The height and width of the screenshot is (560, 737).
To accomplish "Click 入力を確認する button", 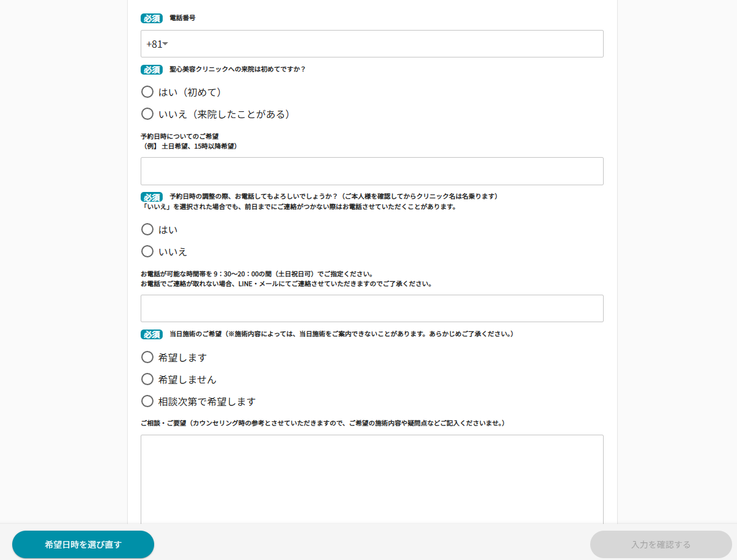I will point(661,545).
